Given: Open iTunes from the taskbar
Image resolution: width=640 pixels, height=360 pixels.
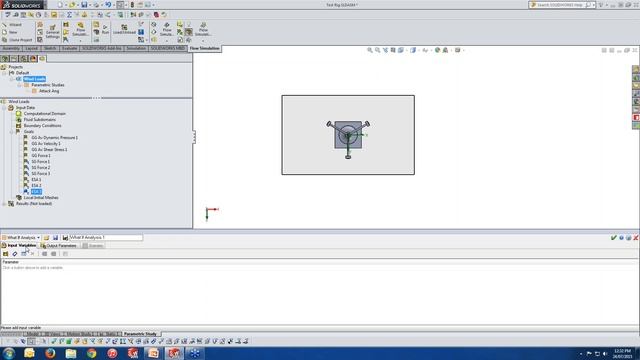Looking at the screenshot, I should pos(112,353).
